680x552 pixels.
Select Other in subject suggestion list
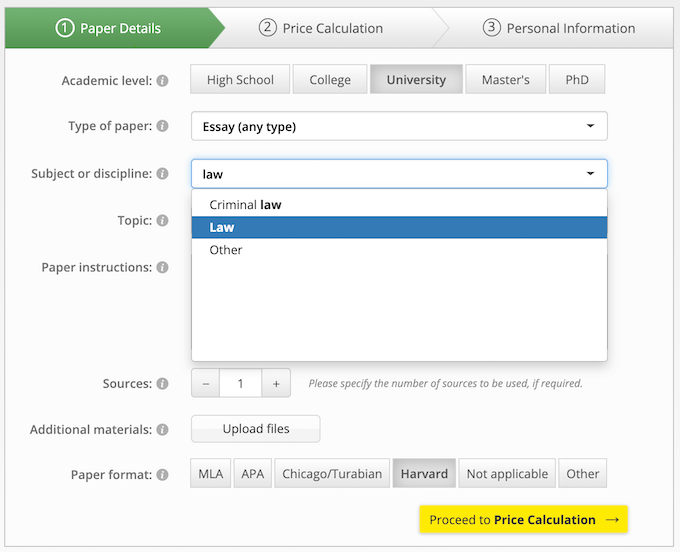226,250
